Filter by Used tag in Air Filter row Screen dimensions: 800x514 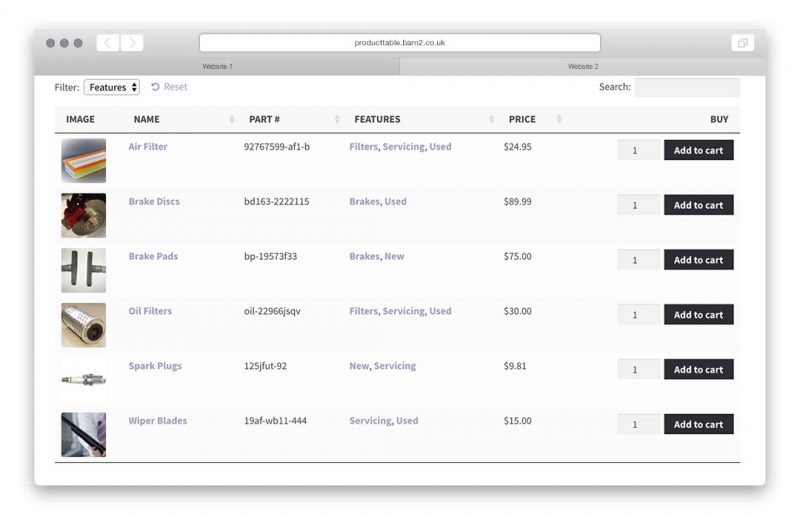coord(440,147)
